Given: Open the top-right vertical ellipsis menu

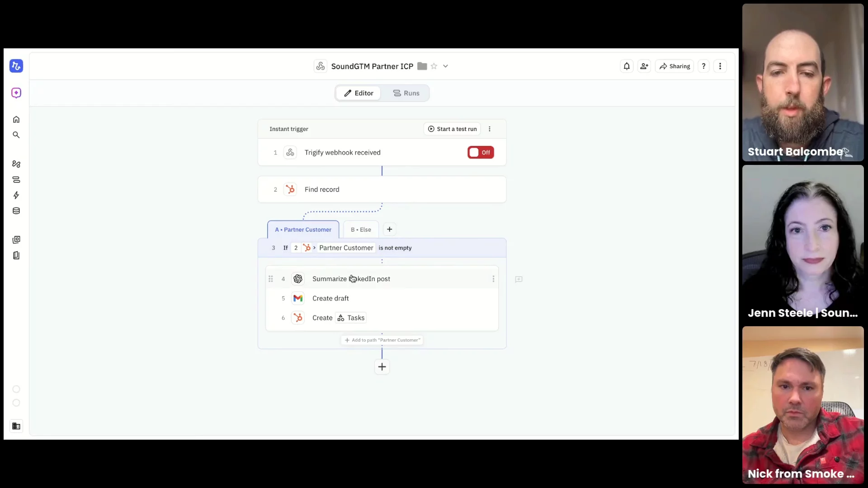Looking at the screenshot, I should click(x=720, y=66).
